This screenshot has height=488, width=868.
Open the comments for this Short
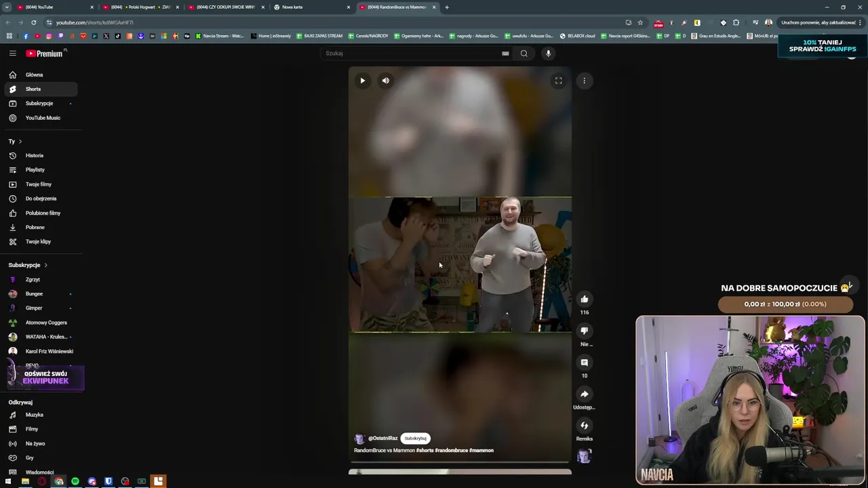(x=584, y=363)
